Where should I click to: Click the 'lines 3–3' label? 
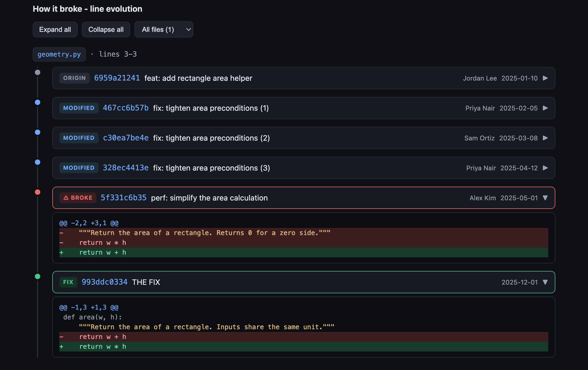pos(118,54)
